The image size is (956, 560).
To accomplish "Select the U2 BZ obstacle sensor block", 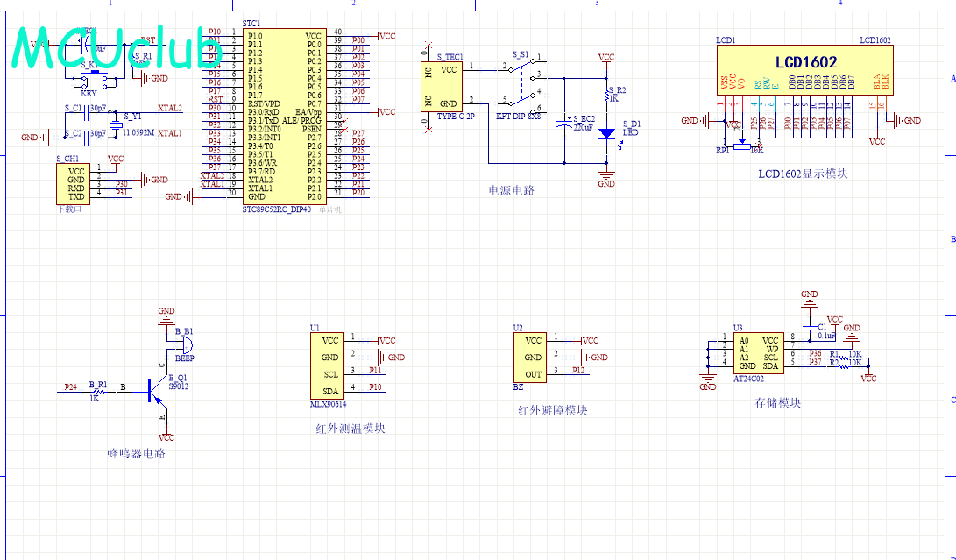I will tap(534, 357).
